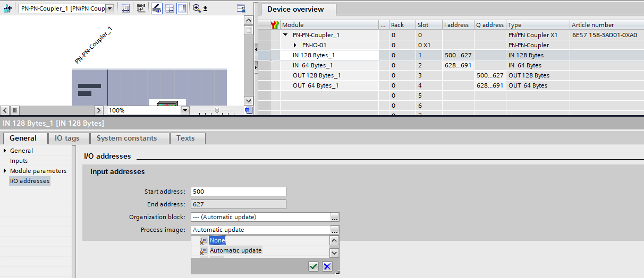Open the Organization block browse button
Viewport: 644px width, 278px height.
click(334, 217)
